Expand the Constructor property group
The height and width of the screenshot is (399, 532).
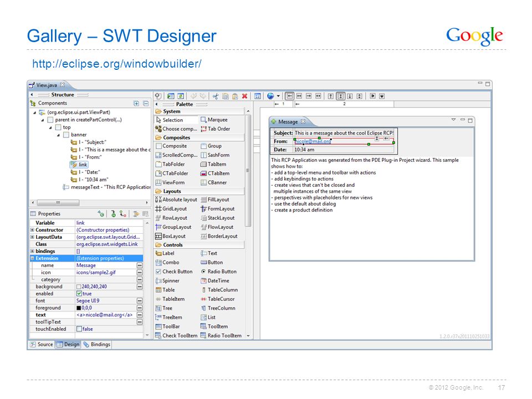[x=32, y=230]
